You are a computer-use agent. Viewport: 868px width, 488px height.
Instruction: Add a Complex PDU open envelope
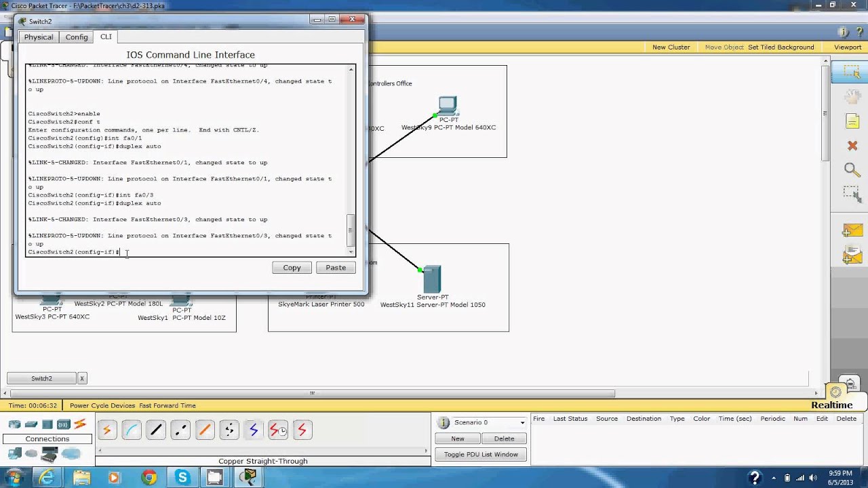point(852,256)
